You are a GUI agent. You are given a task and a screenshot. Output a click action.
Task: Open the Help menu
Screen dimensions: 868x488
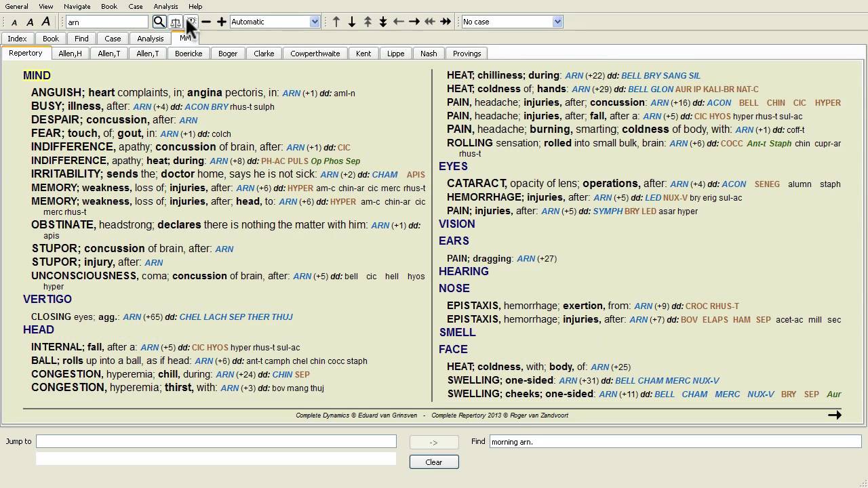tap(195, 6)
